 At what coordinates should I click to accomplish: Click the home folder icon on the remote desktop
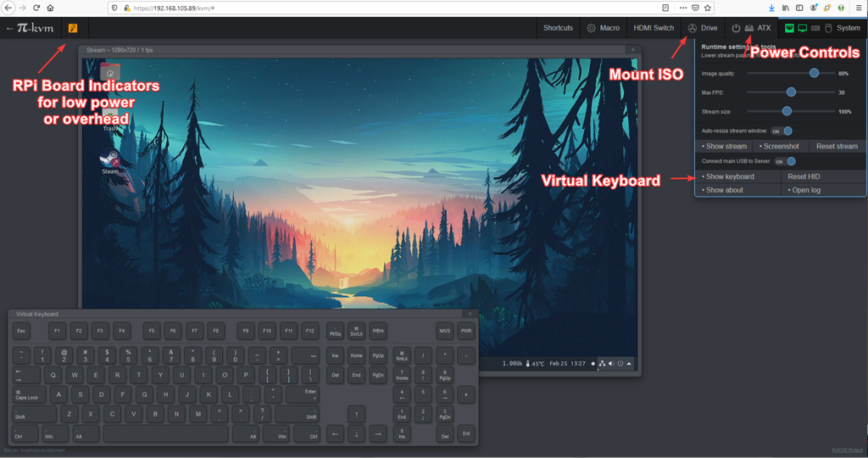pyautogui.click(x=109, y=72)
